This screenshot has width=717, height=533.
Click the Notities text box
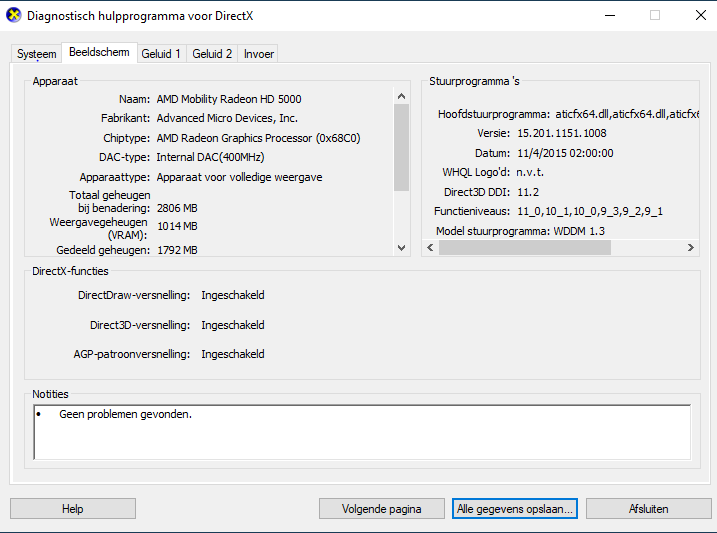point(362,432)
